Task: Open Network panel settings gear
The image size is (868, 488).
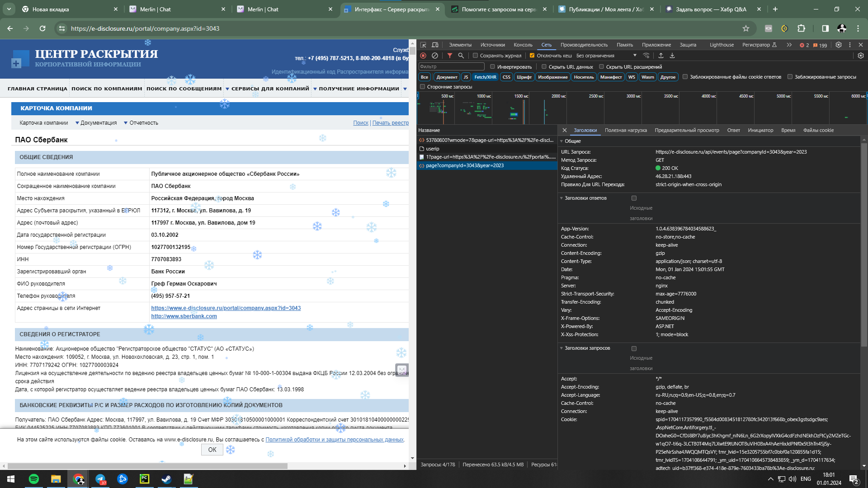Action: [x=861, y=56]
